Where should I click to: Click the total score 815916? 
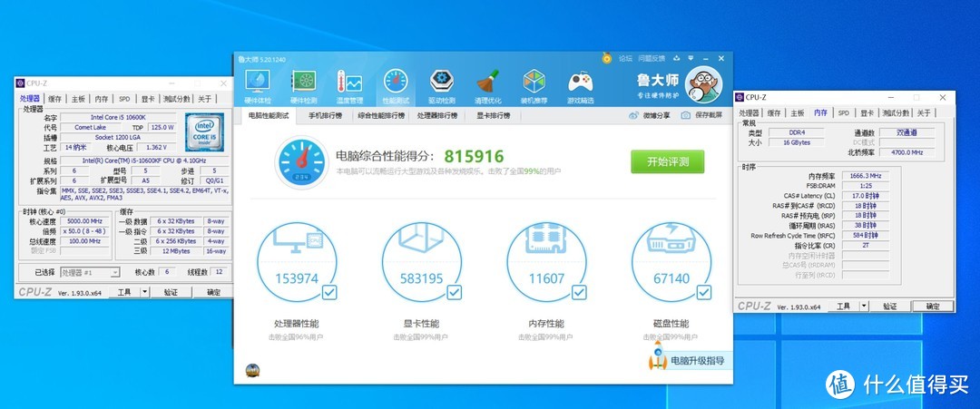point(474,156)
